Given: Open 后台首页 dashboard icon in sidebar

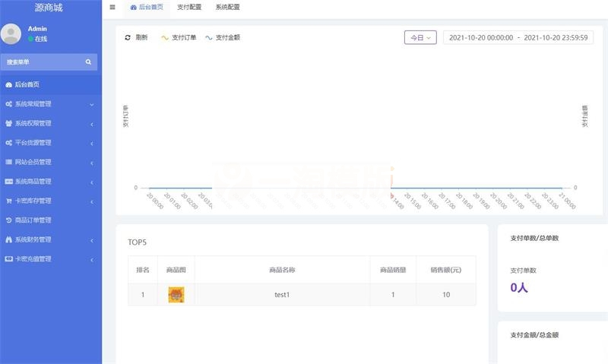Looking at the screenshot, I should click(x=9, y=84).
